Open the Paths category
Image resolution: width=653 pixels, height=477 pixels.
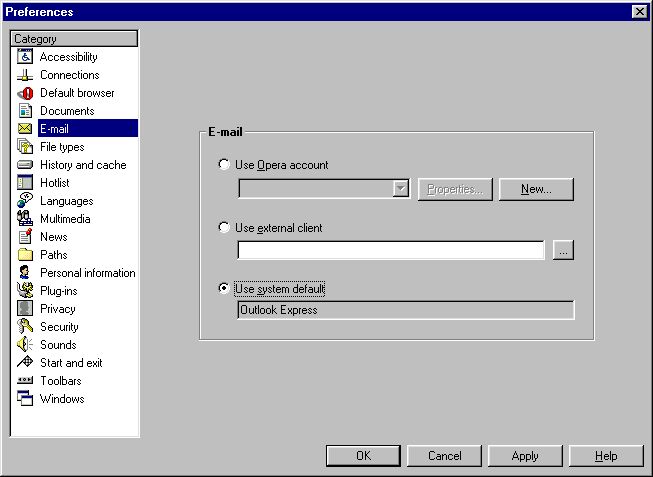pyautogui.click(x=54, y=255)
